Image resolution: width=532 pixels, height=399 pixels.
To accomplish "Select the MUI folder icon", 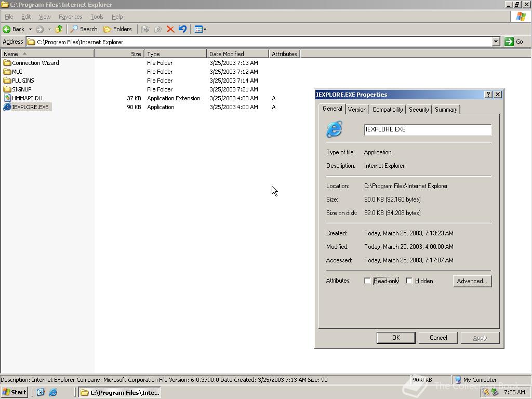I will tap(7, 72).
